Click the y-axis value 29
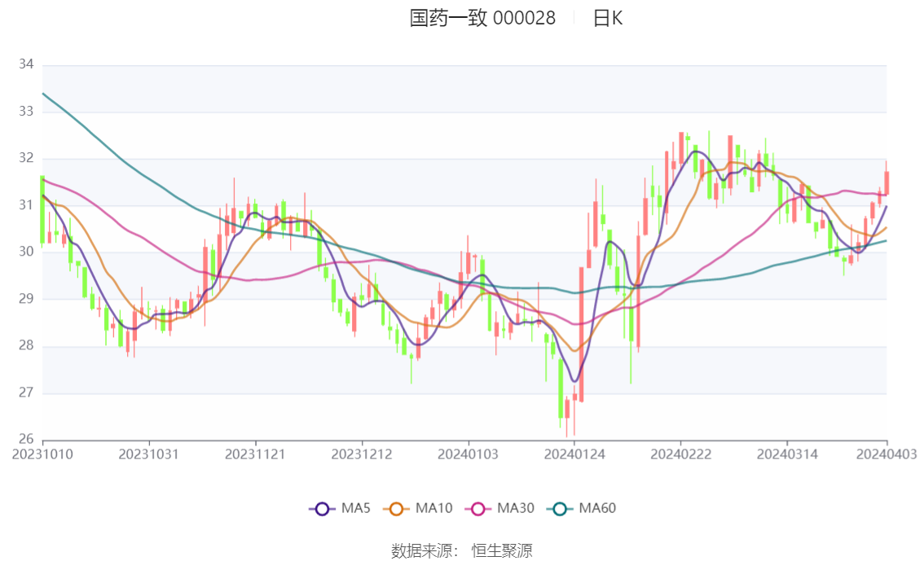 pos(26,299)
